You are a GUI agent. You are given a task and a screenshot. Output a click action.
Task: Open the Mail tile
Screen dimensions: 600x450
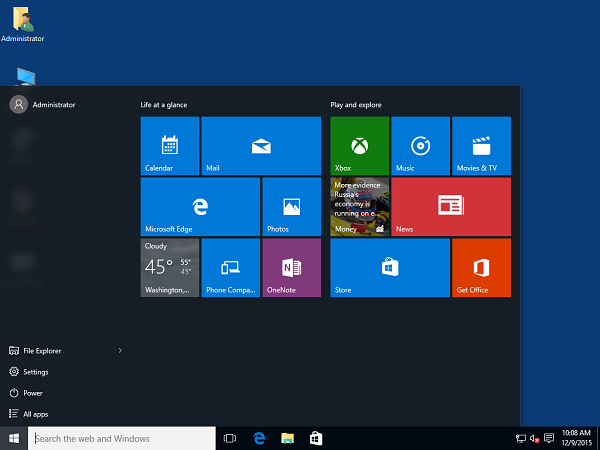click(261, 146)
